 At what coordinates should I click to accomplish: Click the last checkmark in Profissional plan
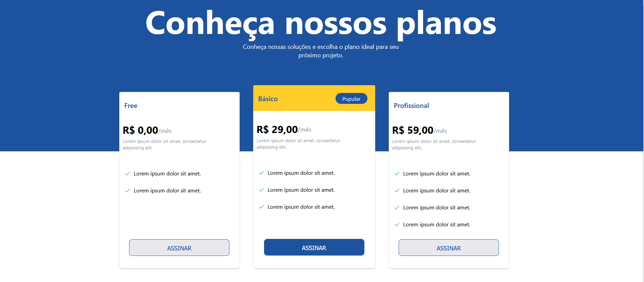pyautogui.click(x=397, y=224)
